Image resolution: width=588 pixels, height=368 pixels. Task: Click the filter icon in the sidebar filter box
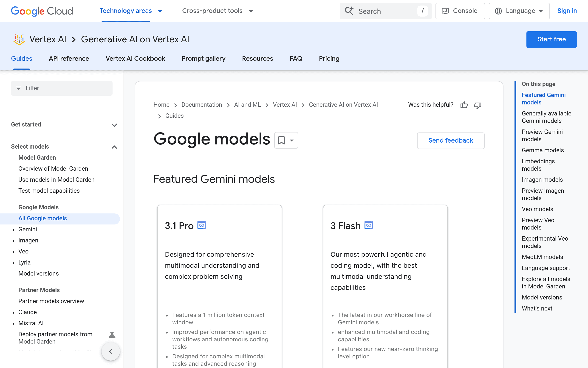pos(18,88)
